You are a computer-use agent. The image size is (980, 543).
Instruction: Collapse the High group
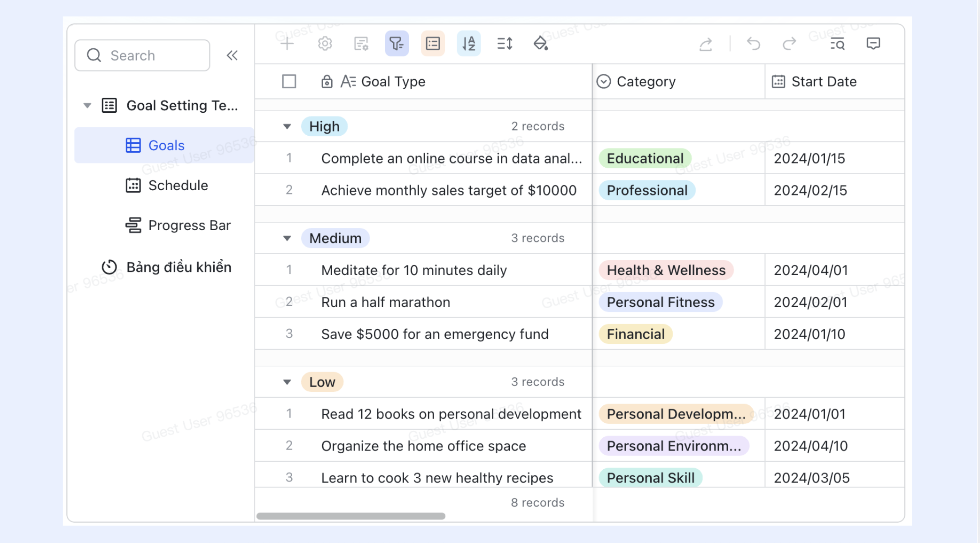pyautogui.click(x=287, y=126)
